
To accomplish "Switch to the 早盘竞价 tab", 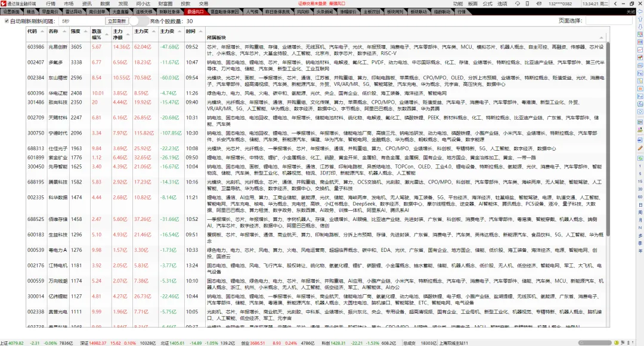I will coord(50,12).
